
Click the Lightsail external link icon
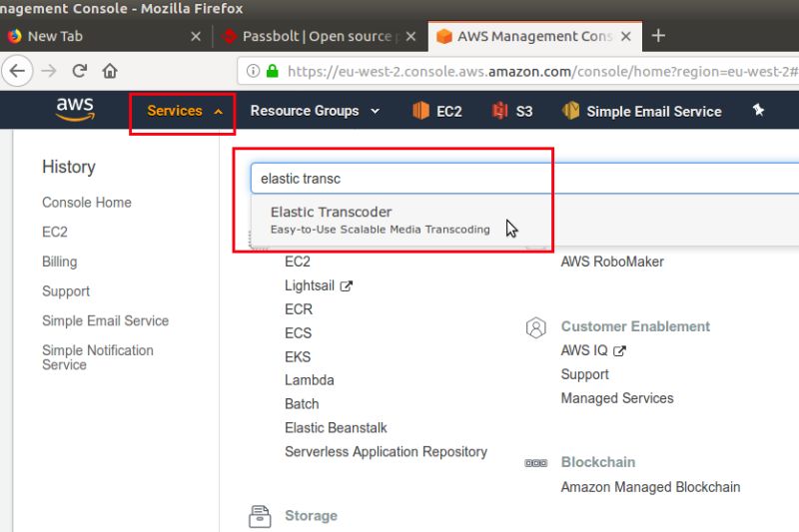coord(346,286)
